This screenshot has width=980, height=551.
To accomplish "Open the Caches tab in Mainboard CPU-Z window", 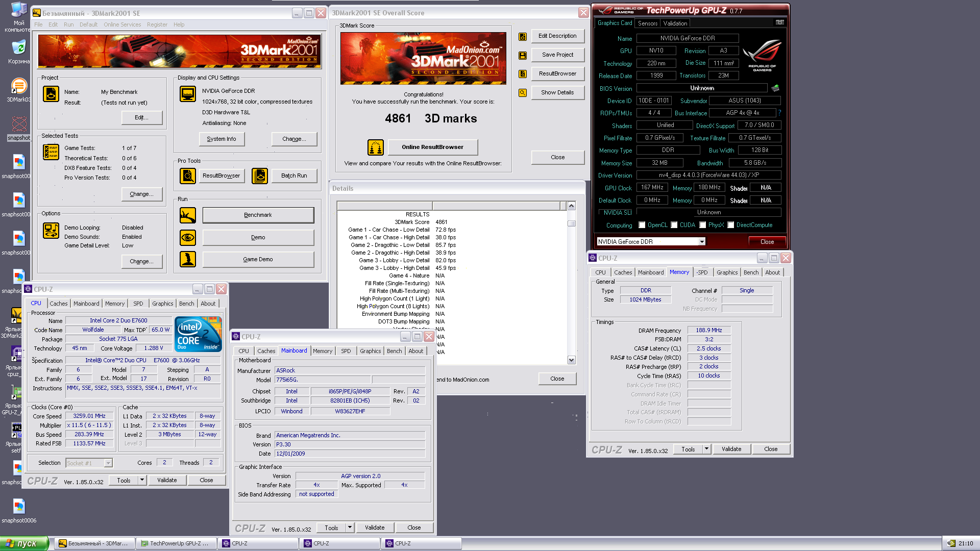I will coord(266,351).
